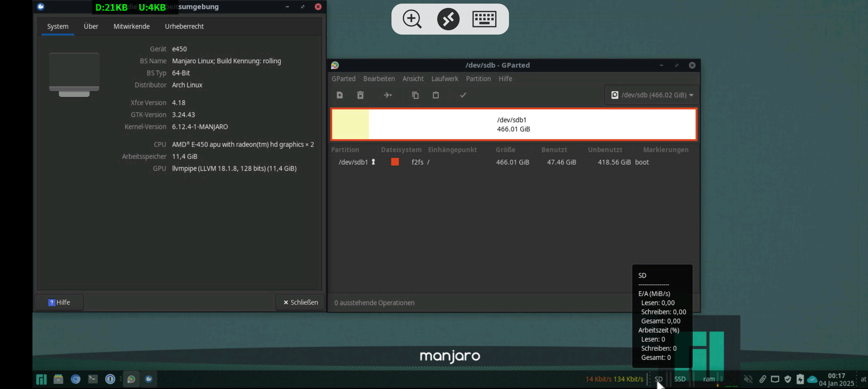The height and width of the screenshot is (389, 868).
Task: Click the new partition toolbar icon
Action: [x=340, y=95]
